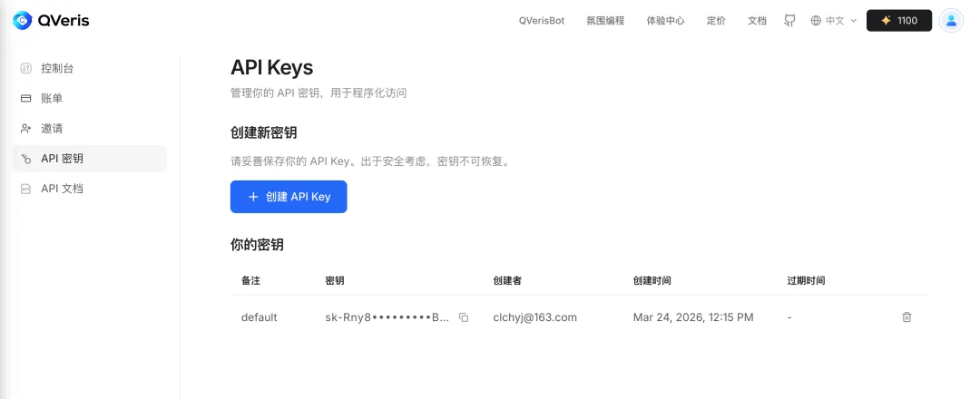Copy the sk-Rny8 API key
980x399 pixels.
pyautogui.click(x=464, y=317)
